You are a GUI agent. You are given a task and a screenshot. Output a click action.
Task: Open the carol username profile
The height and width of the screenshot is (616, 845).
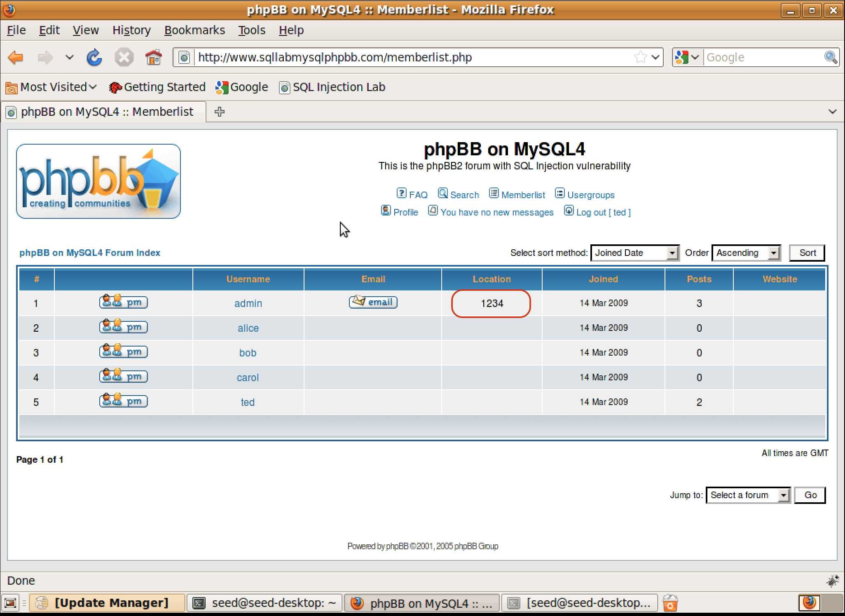click(248, 377)
